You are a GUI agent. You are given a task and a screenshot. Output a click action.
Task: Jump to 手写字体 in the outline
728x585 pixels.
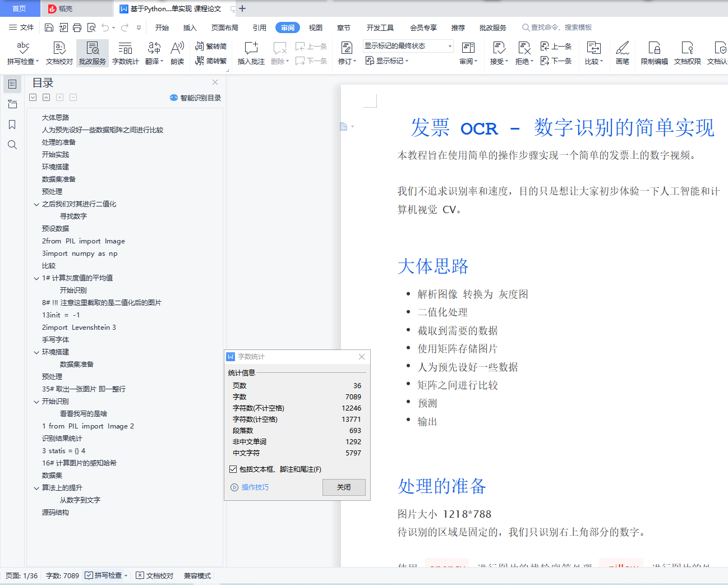tap(56, 340)
